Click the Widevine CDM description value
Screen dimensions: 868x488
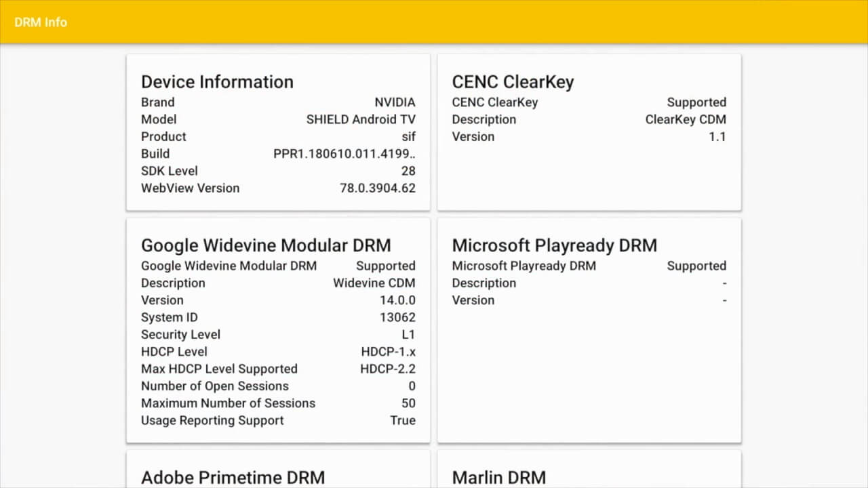coord(374,283)
